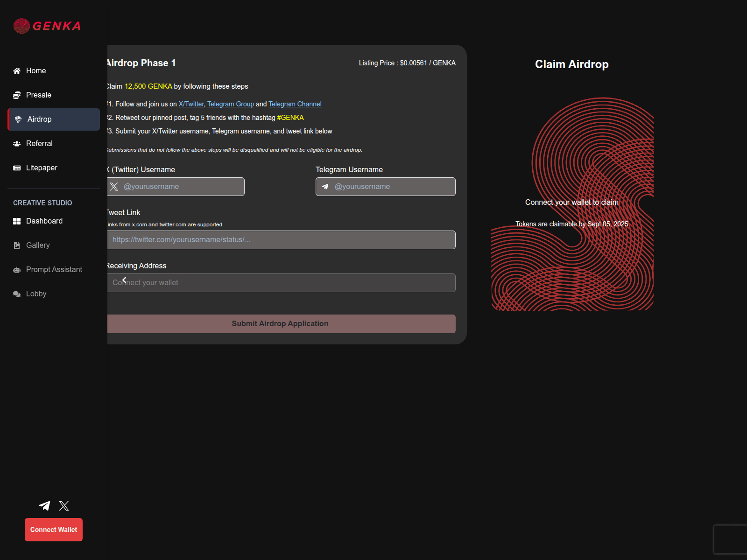Image resolution: width=747 pixels, height=560 pixels.
Task: Click the Dashboard grid icon
Action: coord(17,221)
